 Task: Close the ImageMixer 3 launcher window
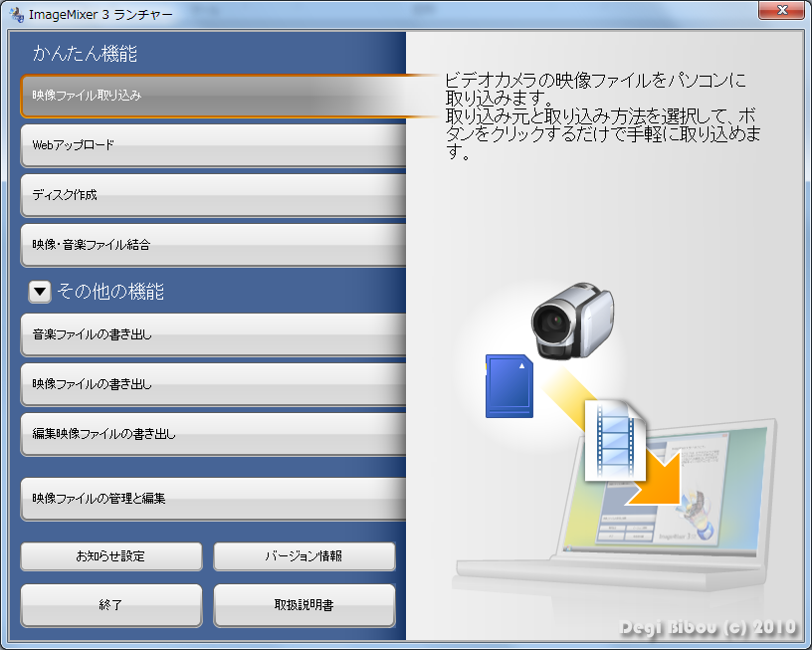point(781,10)
